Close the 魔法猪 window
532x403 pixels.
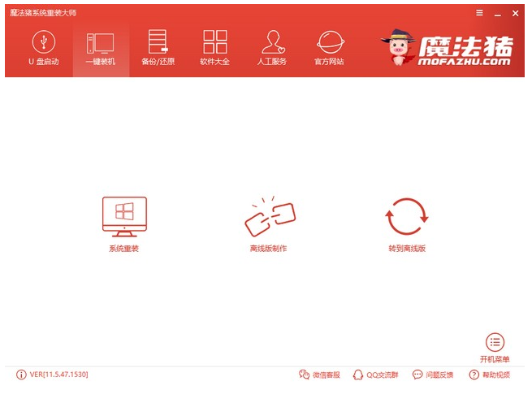coord(515,13)
